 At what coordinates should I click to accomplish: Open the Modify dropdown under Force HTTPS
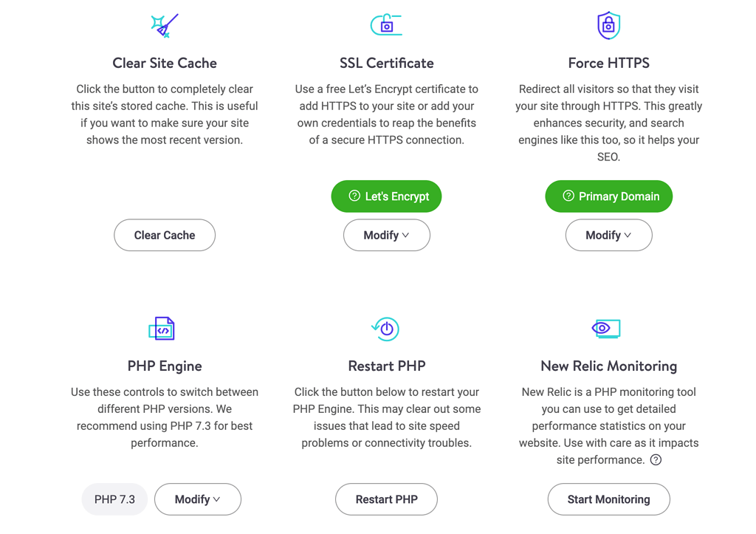click(608, 235)
